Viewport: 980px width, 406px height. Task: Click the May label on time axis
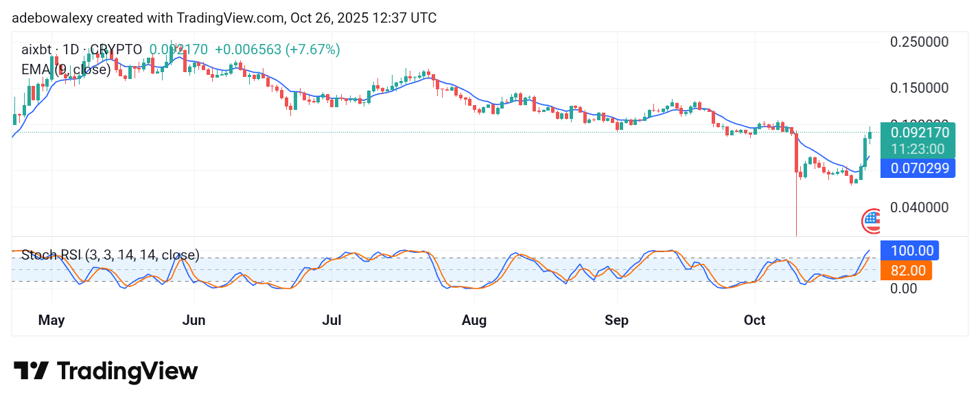coord(51,320)
